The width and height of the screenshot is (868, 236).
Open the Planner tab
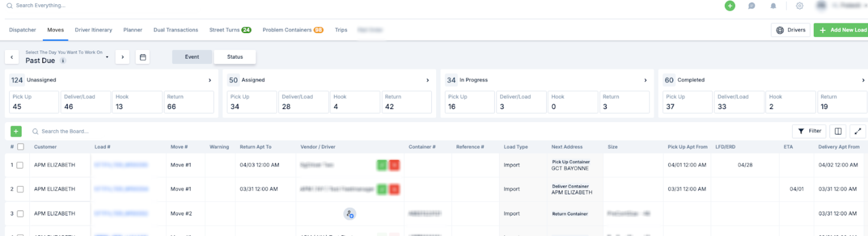point(133,30)
